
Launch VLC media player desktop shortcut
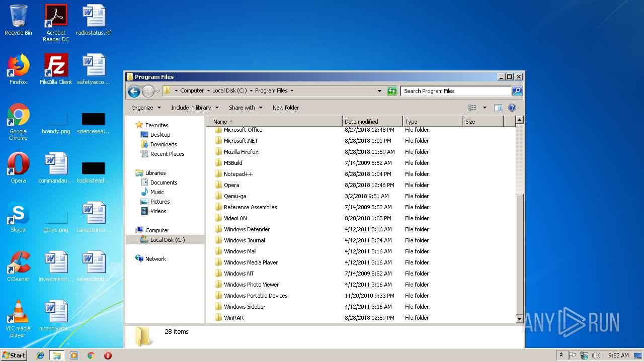tap(18, 319)
